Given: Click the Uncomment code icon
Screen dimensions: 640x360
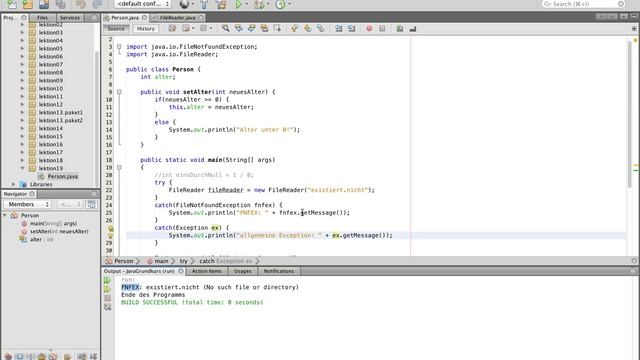Looking at the screenshot, I should pos(413,29).
